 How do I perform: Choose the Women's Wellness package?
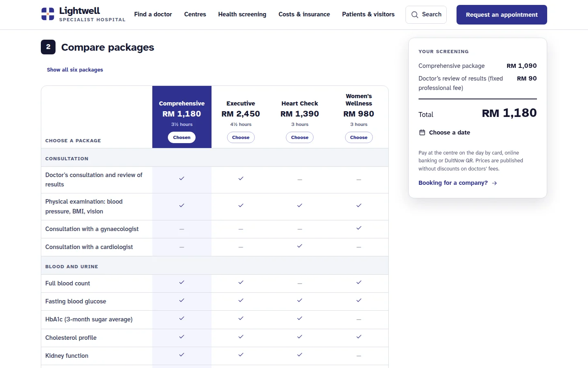click(359, 137)
